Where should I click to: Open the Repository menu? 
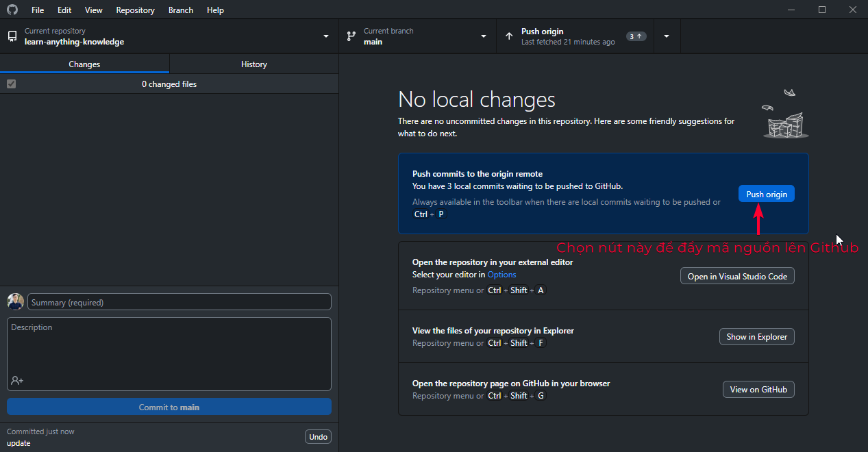136,10
